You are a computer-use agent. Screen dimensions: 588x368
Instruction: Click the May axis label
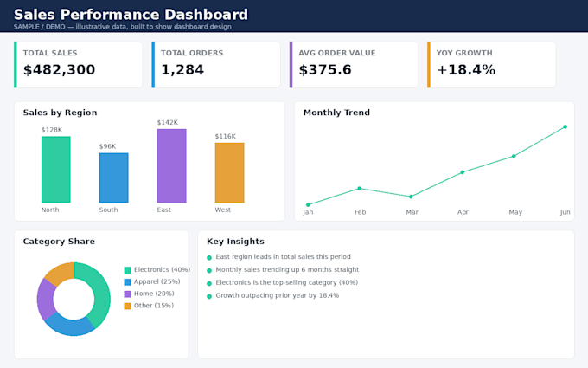[x=515, y=212]
